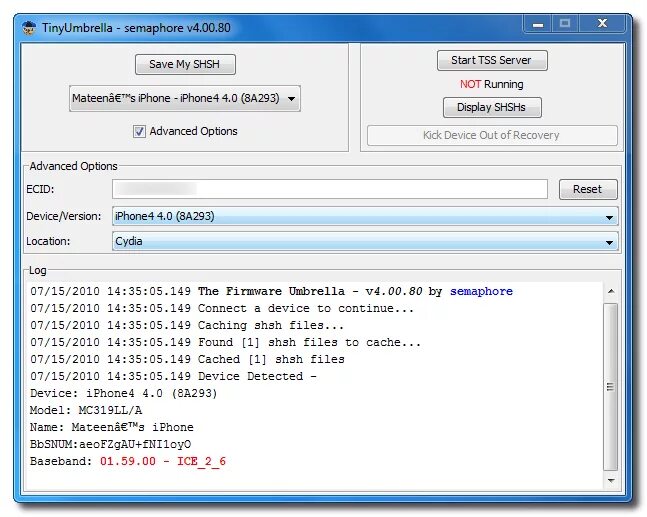Viewport: 647px width, 517px height.
Task: Click into the ECID input field
Action: 330,189
